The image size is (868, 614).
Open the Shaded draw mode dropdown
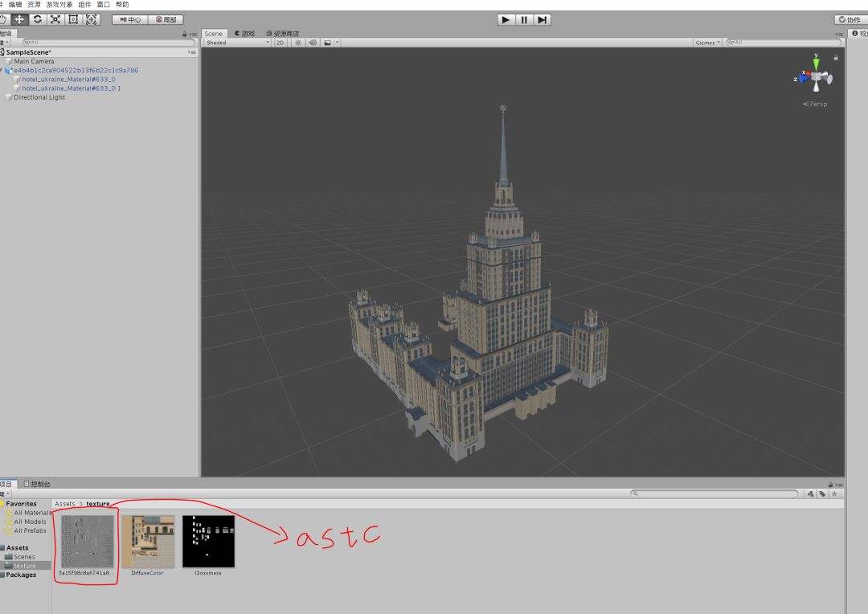[x=237, y=43]
